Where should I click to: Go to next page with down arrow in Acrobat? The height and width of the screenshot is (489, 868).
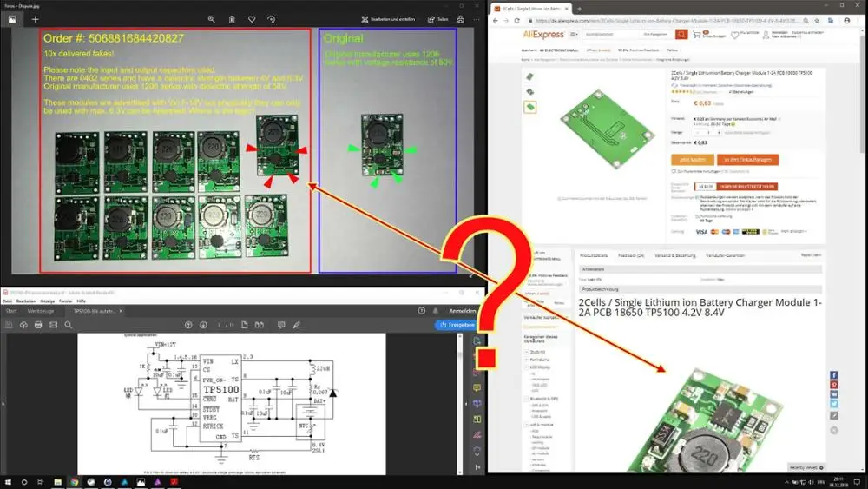click(x=203, y=325)
